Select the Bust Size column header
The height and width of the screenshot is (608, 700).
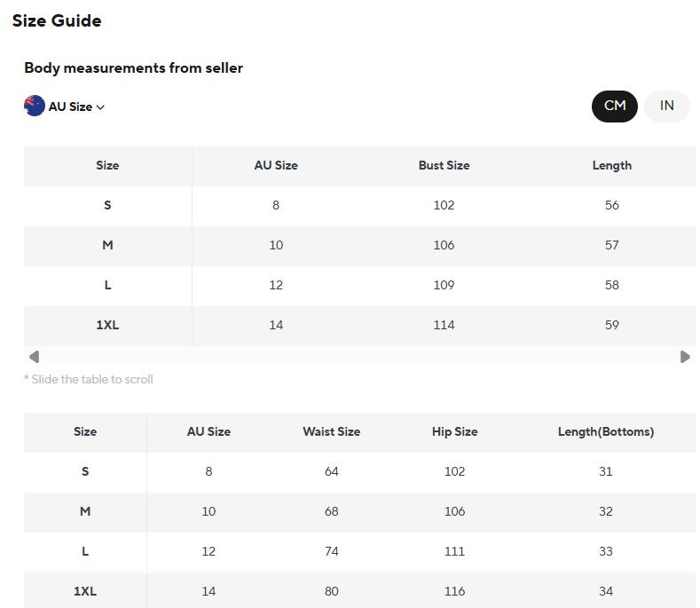[x=444, y=165]
